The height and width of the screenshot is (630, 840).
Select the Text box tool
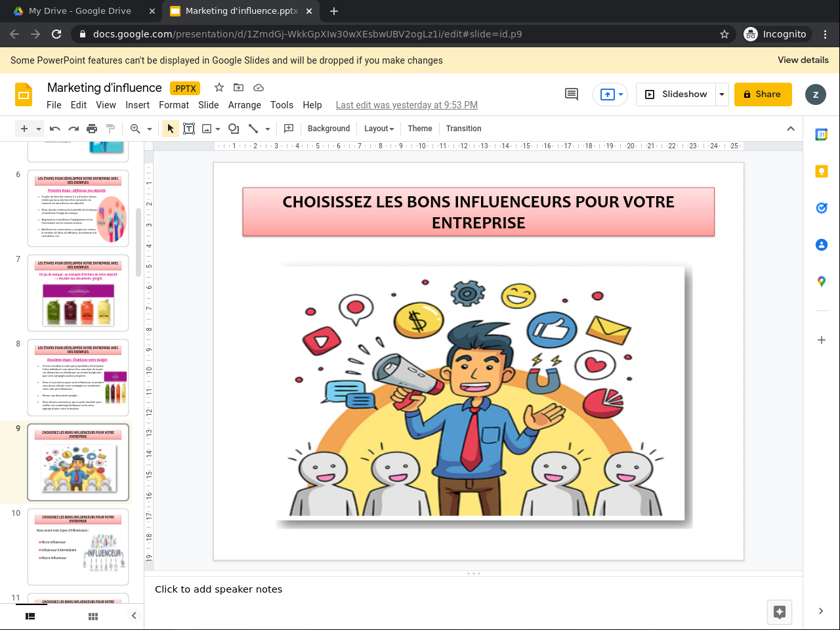click(x=189, y=129)
